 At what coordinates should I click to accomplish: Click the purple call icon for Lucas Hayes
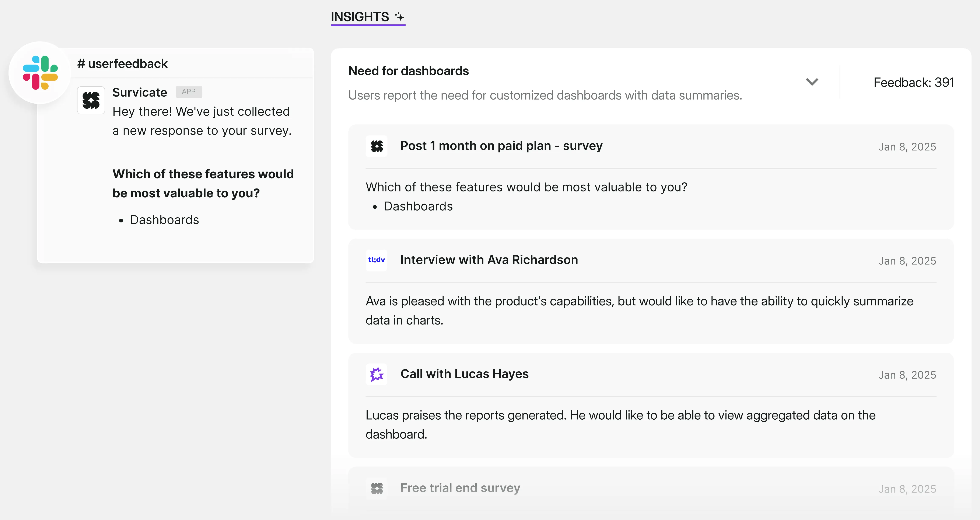click(376, 374)
